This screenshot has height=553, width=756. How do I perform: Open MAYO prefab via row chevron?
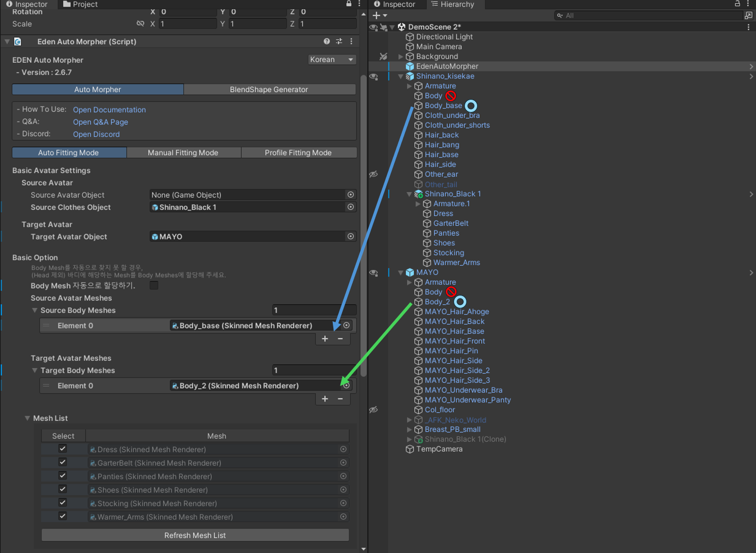[x=751, y=272]
